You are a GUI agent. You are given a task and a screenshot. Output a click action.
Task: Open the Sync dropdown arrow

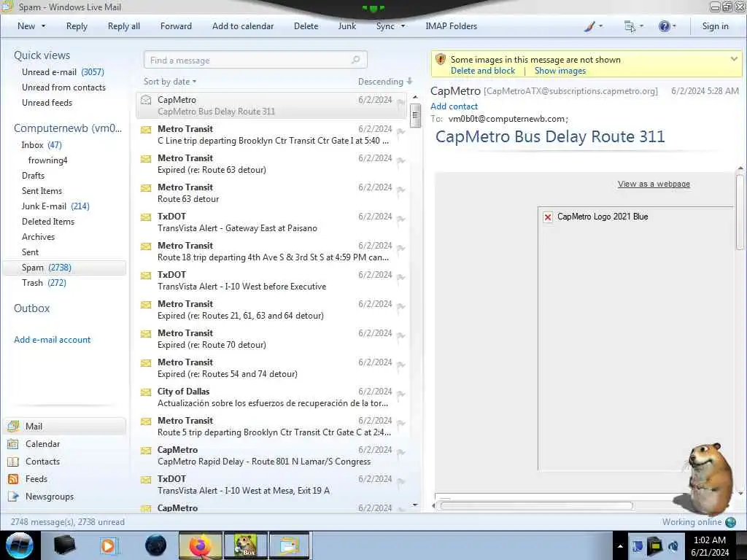403,26
